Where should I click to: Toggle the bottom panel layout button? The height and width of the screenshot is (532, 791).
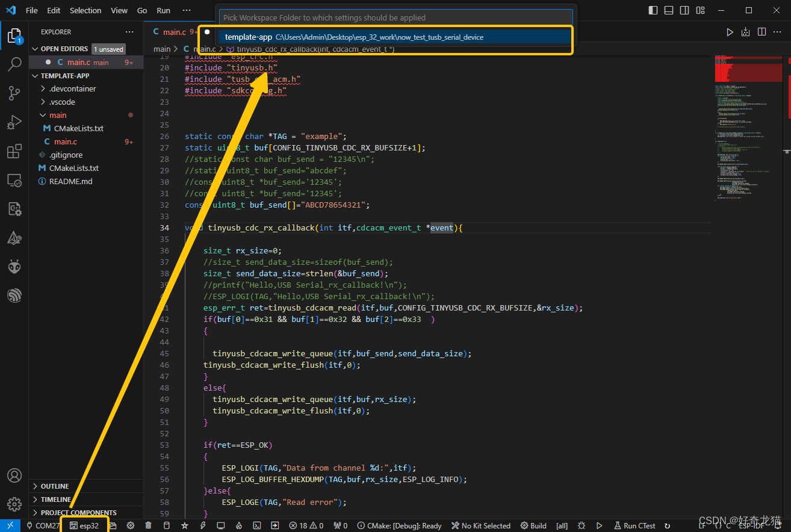click(x=669, y=10)
